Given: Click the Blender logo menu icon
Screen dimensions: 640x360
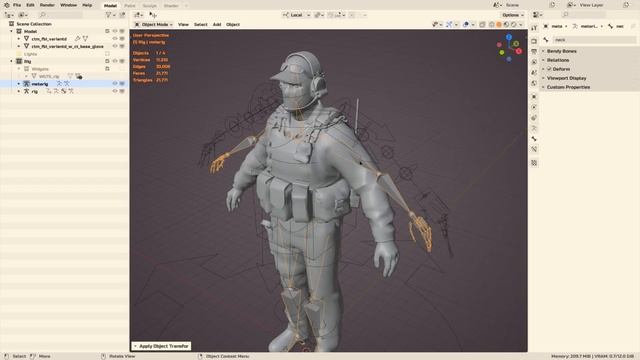Looking at the screenshot, I should pyautogui.click(x=7, y=5).
